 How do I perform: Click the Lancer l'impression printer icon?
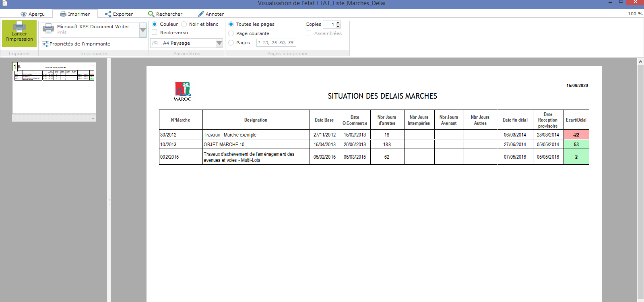(19, 27)
